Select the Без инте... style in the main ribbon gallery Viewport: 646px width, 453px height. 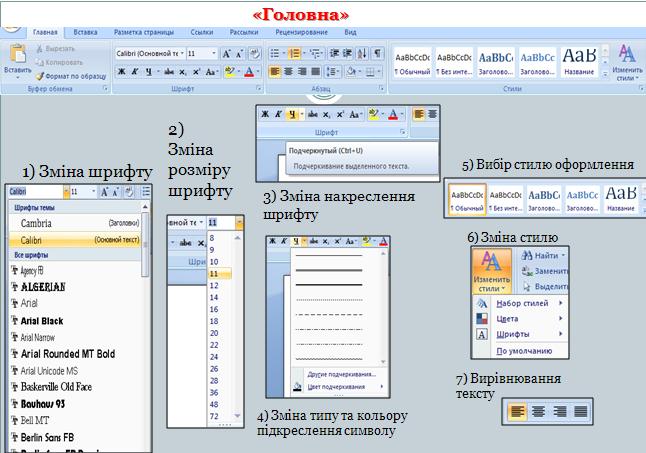pos(454,62)
